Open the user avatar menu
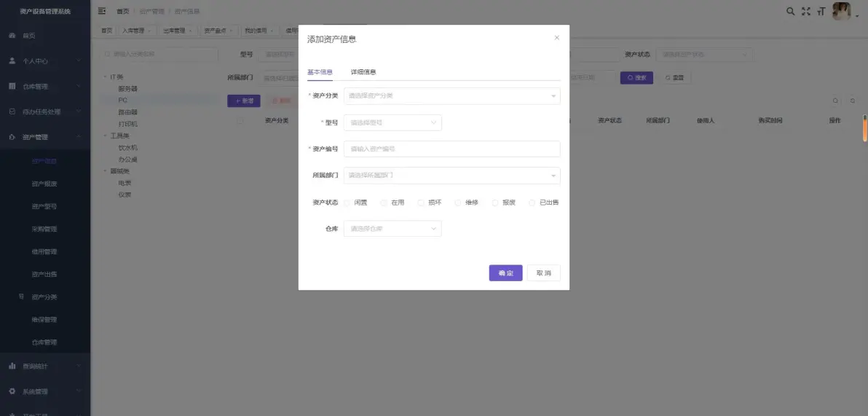The height and width of the screenshot is (416, 868). 842,11
